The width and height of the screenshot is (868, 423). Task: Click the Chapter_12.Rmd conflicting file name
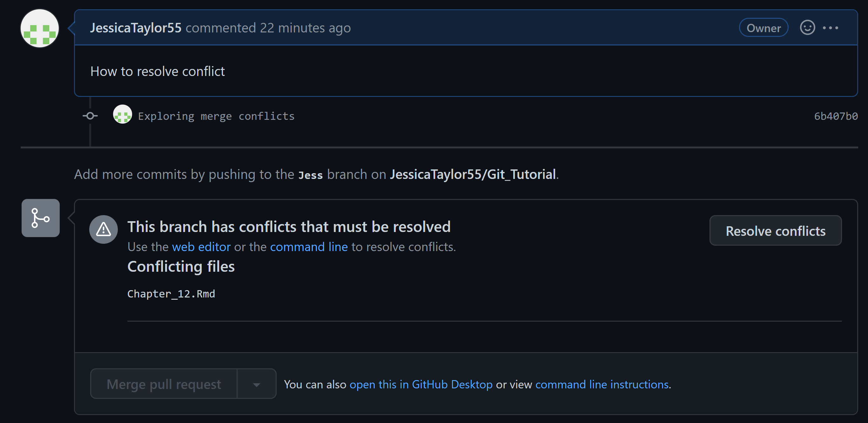pyautogui.click(x=171, y=294)
